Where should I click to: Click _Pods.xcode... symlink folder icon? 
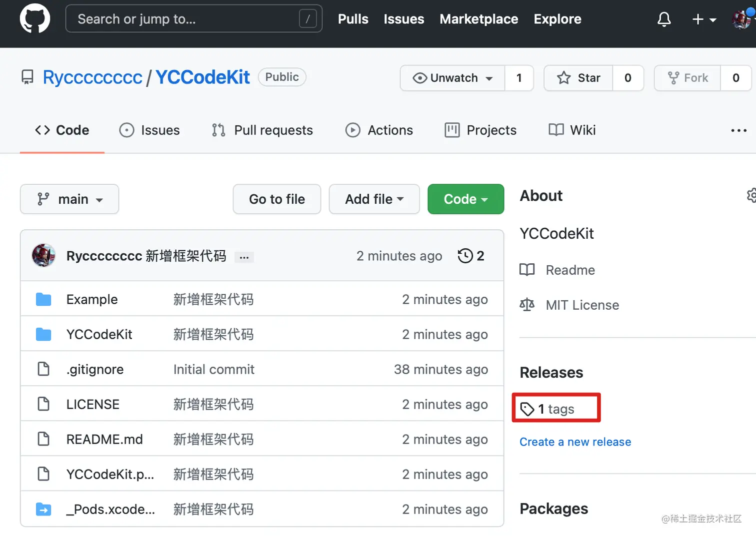click(43, 509)
